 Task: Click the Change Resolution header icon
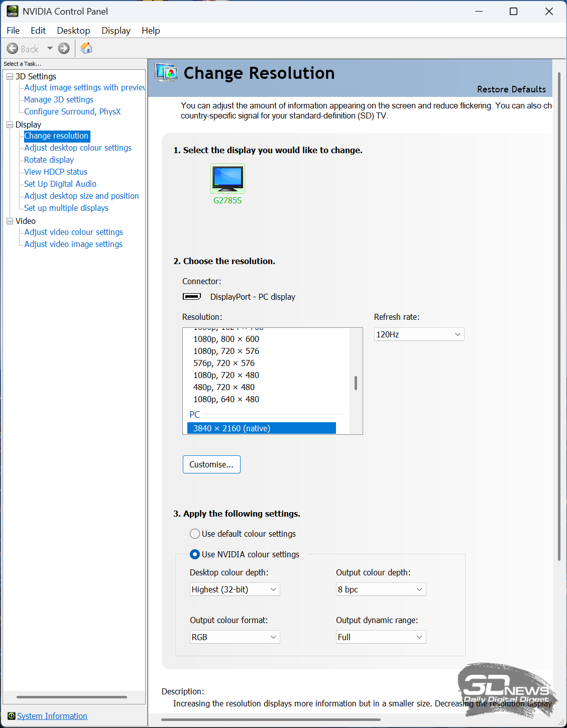pos(166,73)
